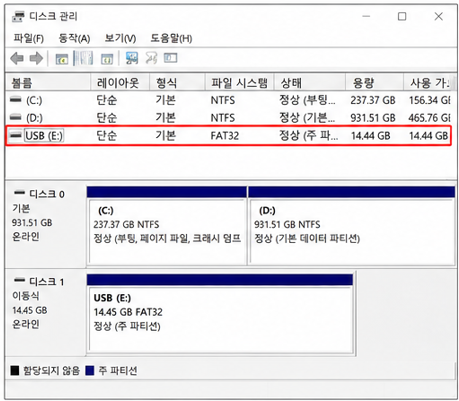Click NTFS in the (C:) row
This screenshot has width=459, height=401.
coord(223,100)
